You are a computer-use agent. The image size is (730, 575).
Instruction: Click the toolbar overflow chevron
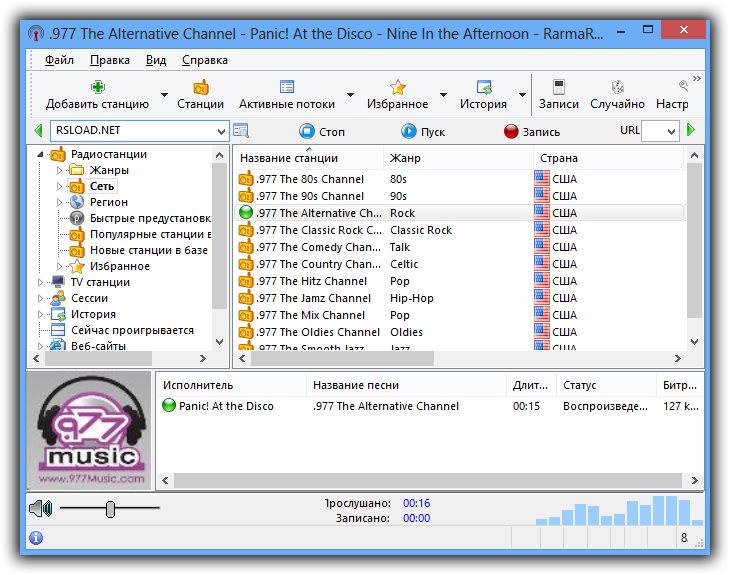pos(696,78)
